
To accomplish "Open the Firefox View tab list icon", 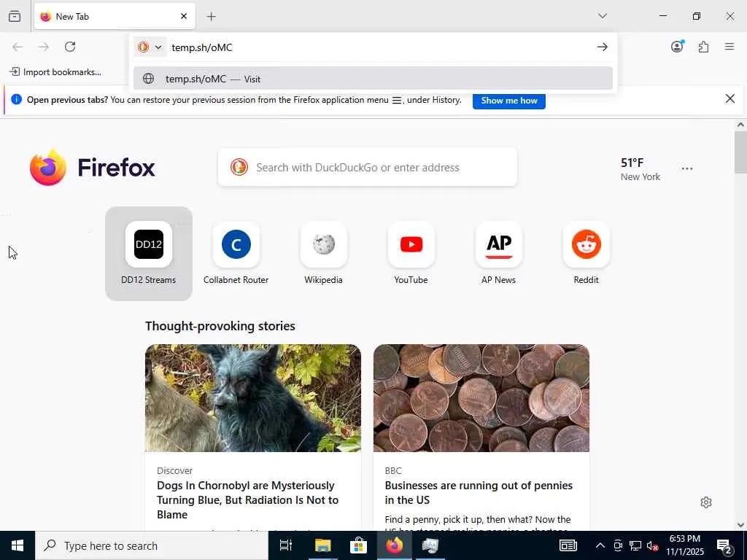I will pos(15,16).
